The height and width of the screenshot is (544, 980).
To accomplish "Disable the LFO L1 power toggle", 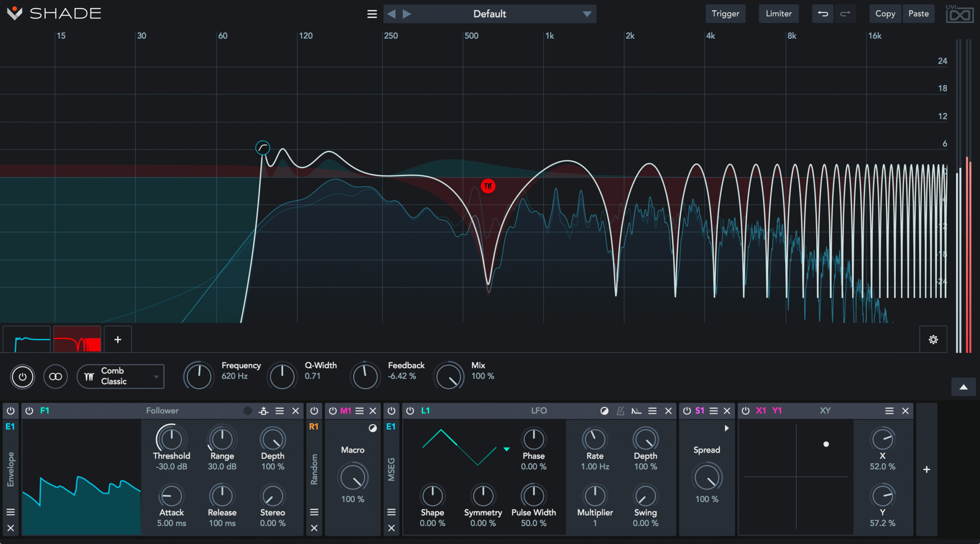I will click(x=410, y=411).
